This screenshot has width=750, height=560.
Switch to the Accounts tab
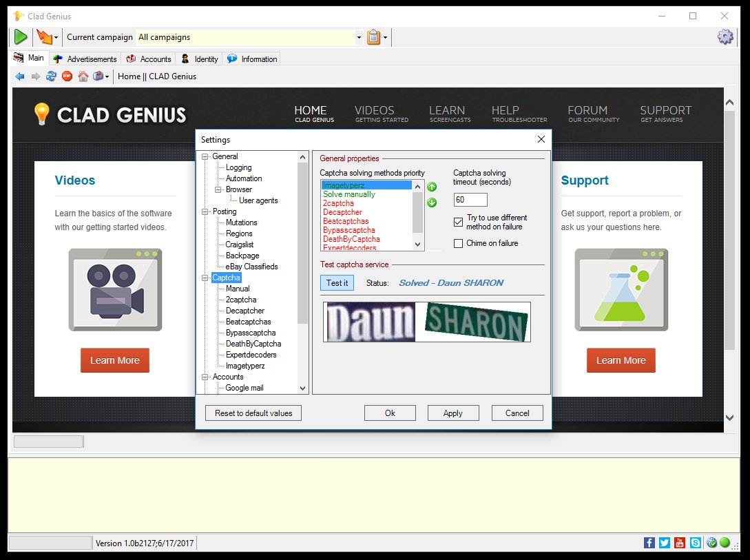click(149, 59)
